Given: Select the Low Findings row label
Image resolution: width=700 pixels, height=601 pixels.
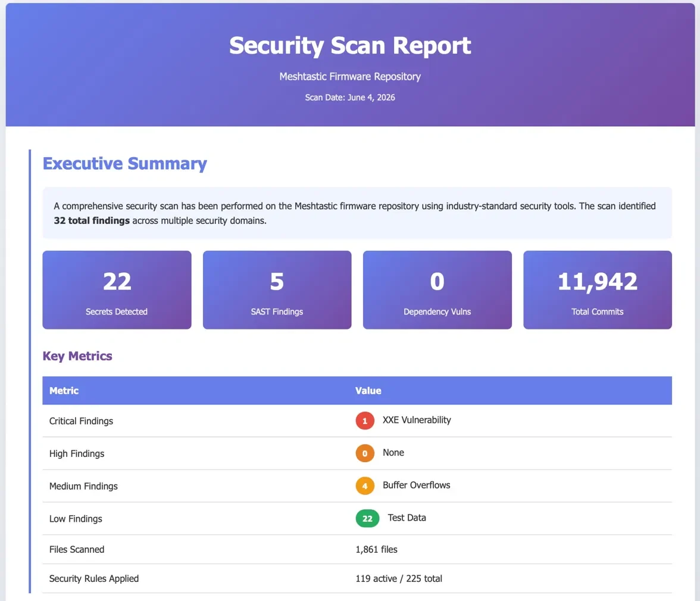Looking at the screenshot, I should pyautogui.click(x=76, y=519).
